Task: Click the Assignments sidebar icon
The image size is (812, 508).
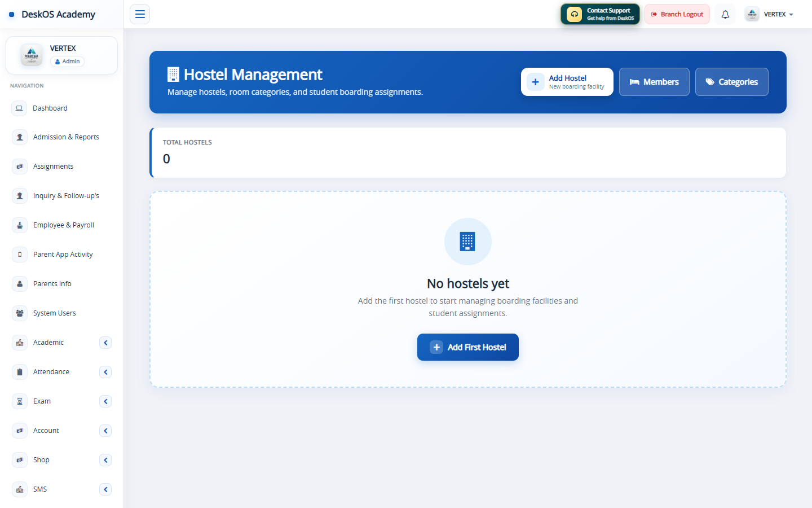Action: [x=20, y=167]
